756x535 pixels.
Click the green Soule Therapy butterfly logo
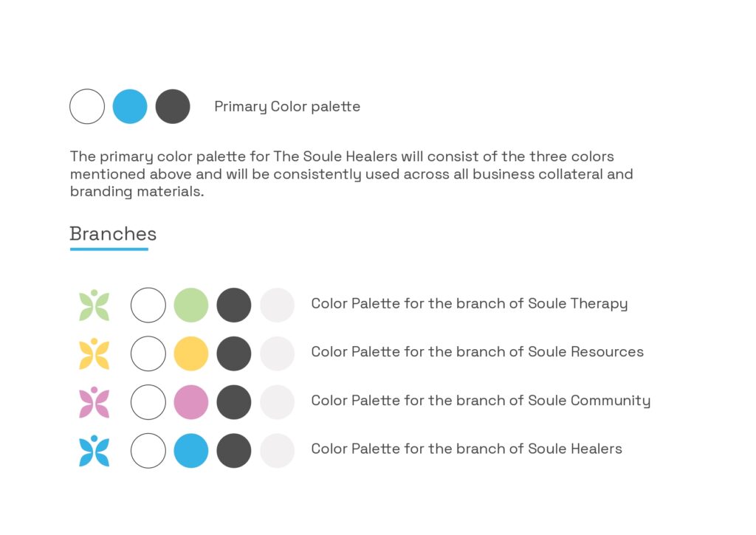click(x=94, y=305)
